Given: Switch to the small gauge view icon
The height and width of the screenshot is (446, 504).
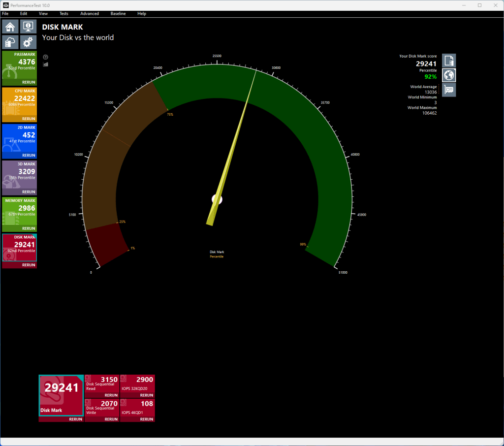Looking at the screenshot, I should point(46,57).
